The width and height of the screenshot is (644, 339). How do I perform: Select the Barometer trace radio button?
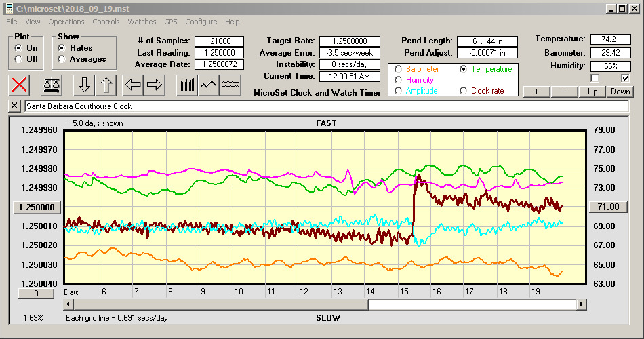(398, 69)
